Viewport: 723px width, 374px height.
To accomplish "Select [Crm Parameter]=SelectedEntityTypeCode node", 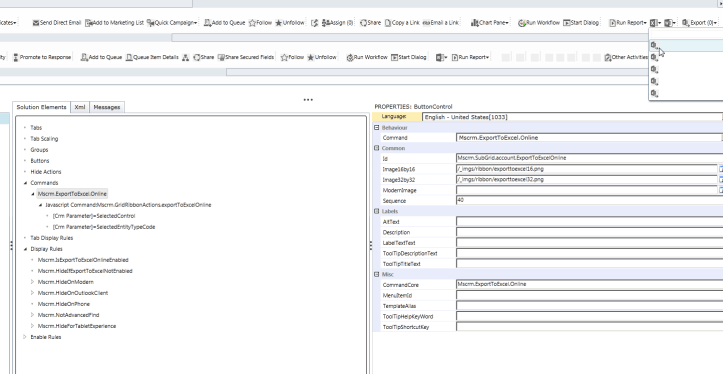I will pos(104,227).
